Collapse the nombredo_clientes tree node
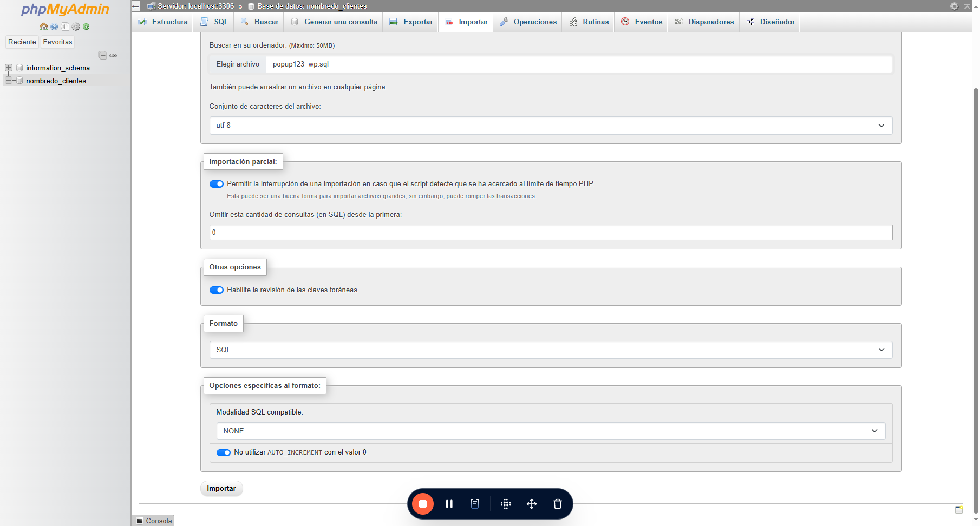The image size is (980, 526). tap(9, 81)
